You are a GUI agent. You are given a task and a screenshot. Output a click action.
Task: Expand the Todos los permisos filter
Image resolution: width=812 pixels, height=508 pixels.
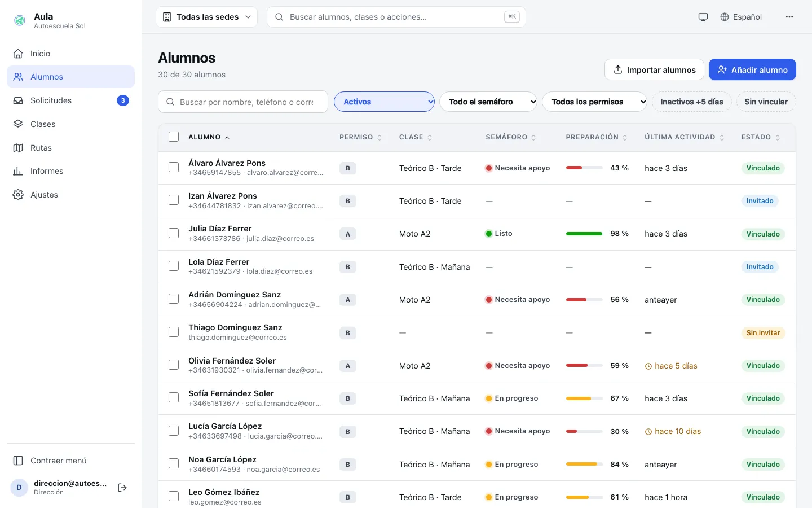[594, 102]
